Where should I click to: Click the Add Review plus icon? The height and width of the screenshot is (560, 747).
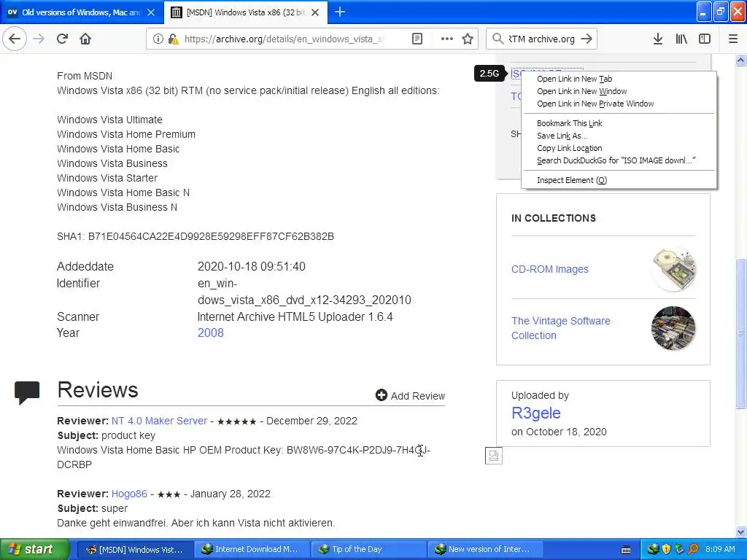click(x=381, y=394)
